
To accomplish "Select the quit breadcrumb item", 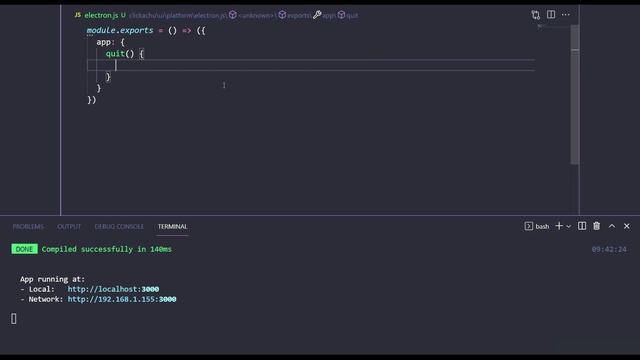I will 348,16.
